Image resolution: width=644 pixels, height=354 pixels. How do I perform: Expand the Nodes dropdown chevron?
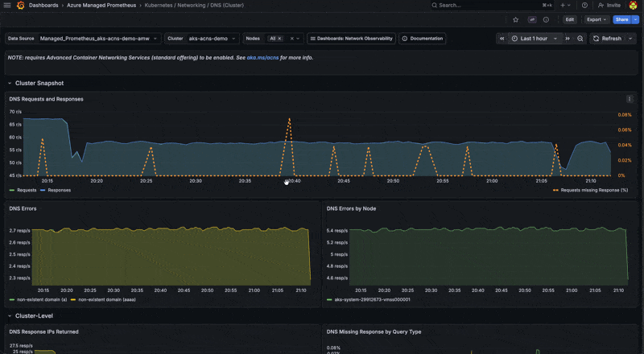click(x=298, y=39)
